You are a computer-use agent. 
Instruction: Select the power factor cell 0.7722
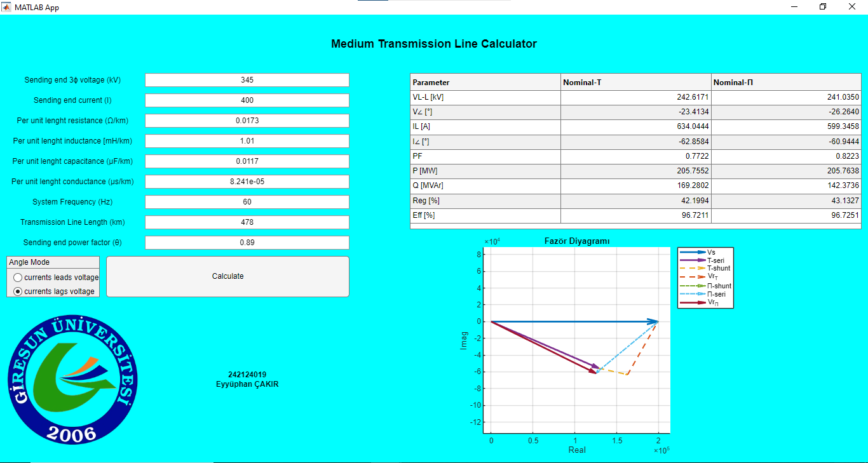(x=636, y=157)
